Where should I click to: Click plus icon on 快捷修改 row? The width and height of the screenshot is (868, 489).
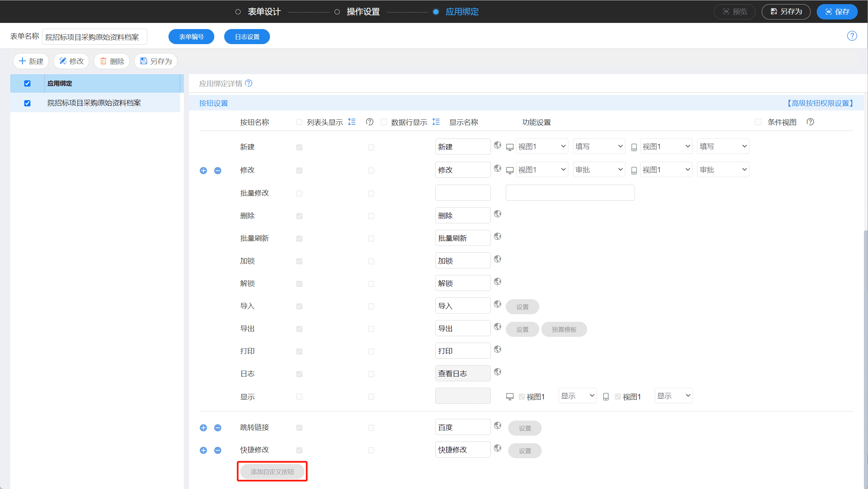click(203, 450)
